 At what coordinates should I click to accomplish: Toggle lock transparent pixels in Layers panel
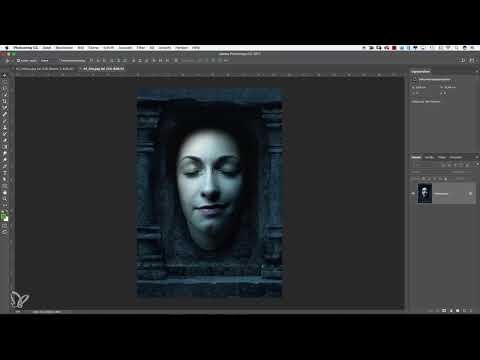coord(423,179)
